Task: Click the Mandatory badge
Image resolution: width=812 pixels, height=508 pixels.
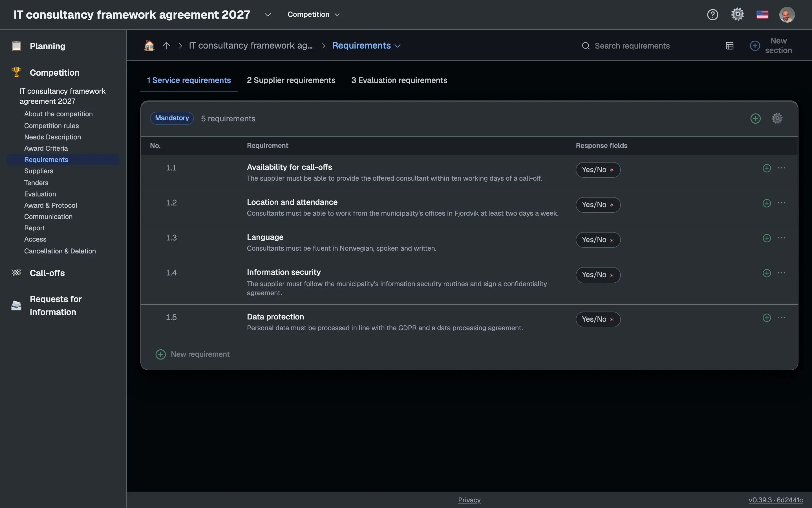Action: (172, 118)
